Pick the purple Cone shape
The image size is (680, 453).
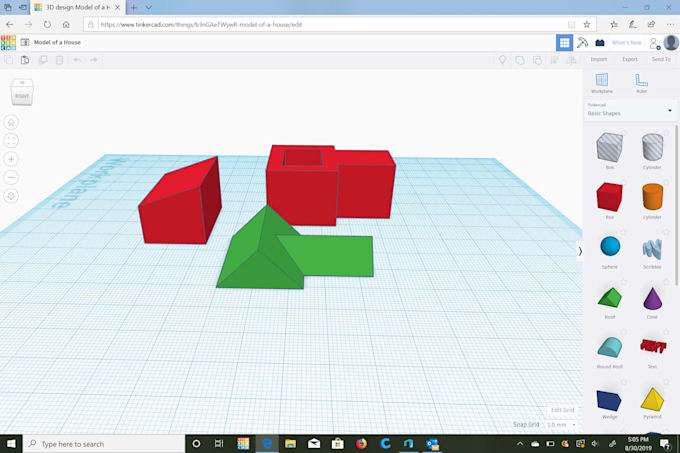coord(652,300)
